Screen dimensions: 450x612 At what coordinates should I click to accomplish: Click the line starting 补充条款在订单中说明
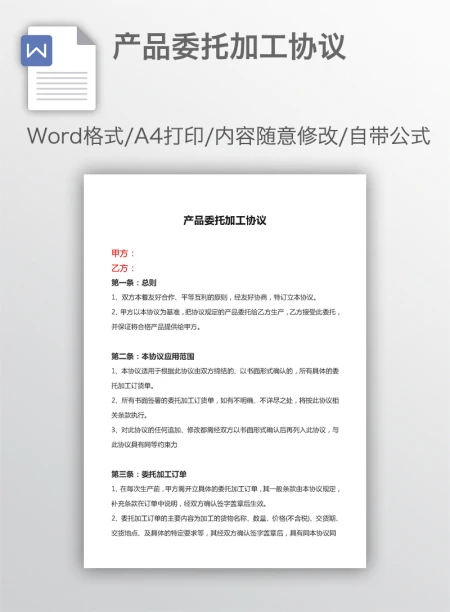189,504
